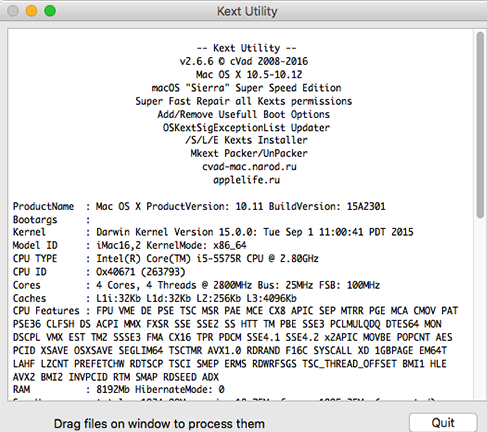Screen dimensions: 487x432
Task: Click 'Drag files on window to process them'
Action: (x=159, y=424)
